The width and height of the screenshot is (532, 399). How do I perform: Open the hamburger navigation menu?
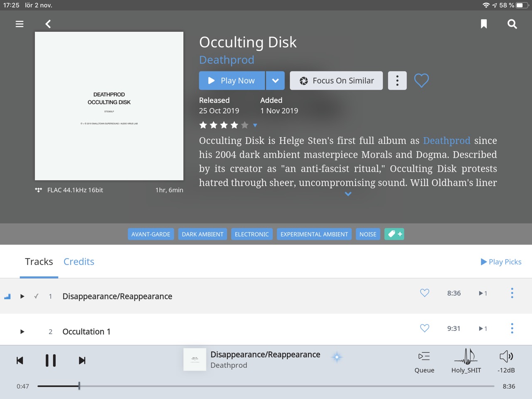(20, 24)
